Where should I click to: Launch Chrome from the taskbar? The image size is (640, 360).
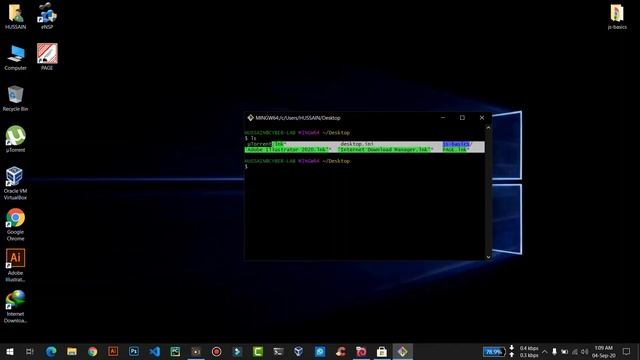click(x=93, y=351)
